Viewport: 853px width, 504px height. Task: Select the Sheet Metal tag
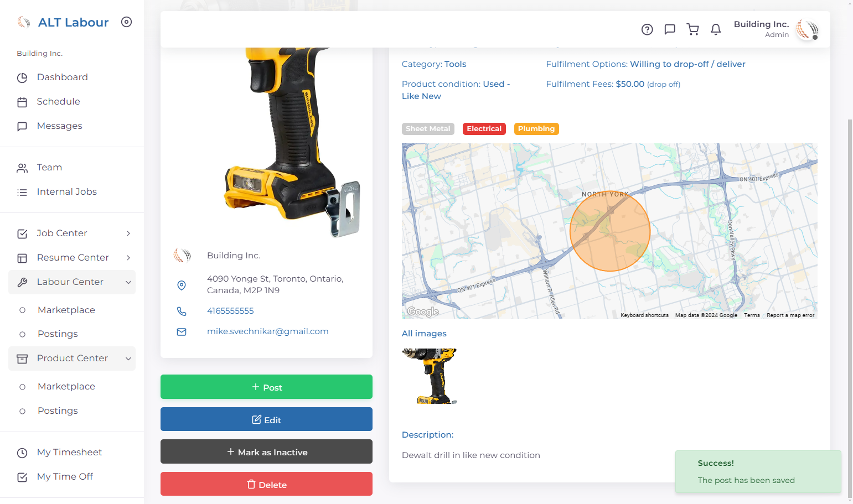tap(428, 129)
